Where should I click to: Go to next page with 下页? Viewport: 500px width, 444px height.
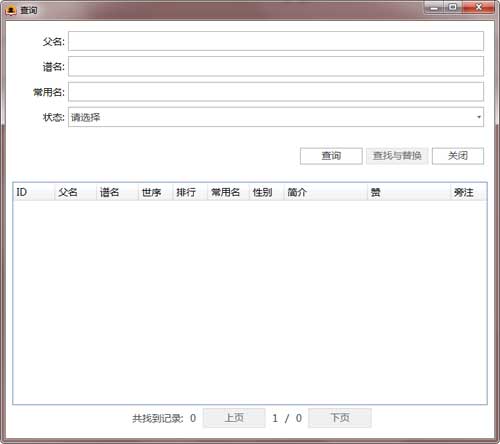click(340, 418)
